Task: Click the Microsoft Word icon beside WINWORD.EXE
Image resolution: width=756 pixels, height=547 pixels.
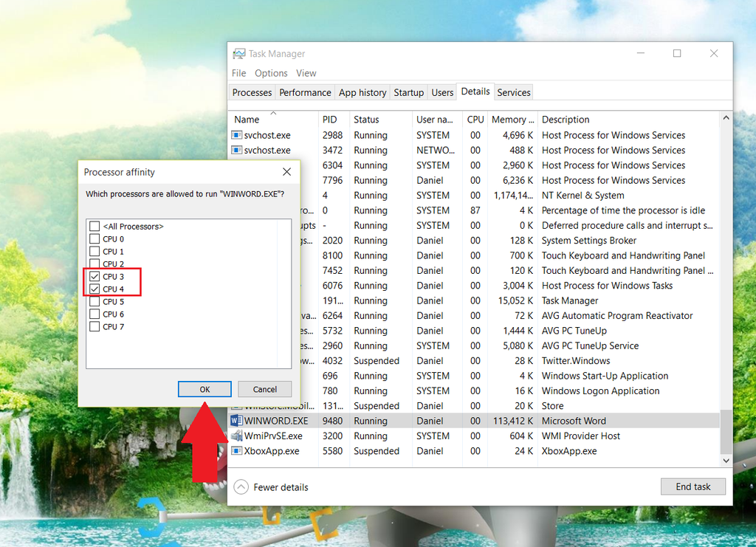Action: point(238,421)
